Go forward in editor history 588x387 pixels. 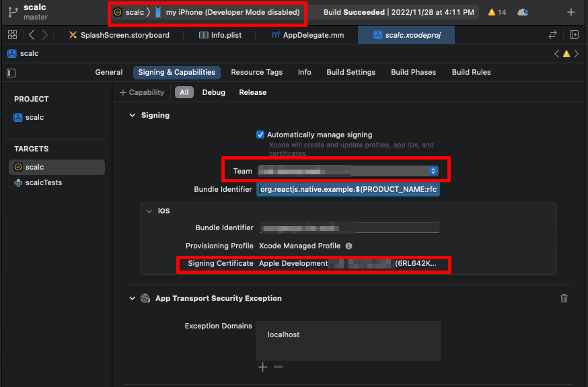[44, 35]
